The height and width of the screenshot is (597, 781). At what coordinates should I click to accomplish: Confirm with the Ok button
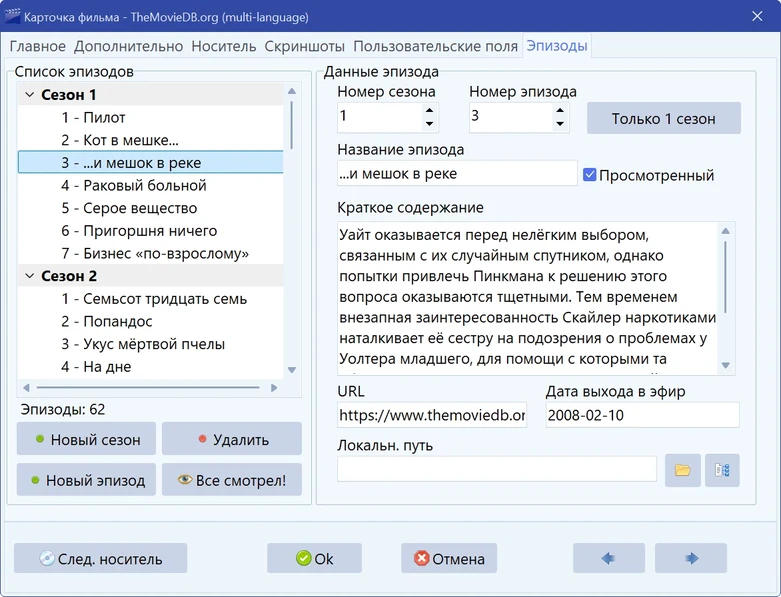click(x=314, y=558)
